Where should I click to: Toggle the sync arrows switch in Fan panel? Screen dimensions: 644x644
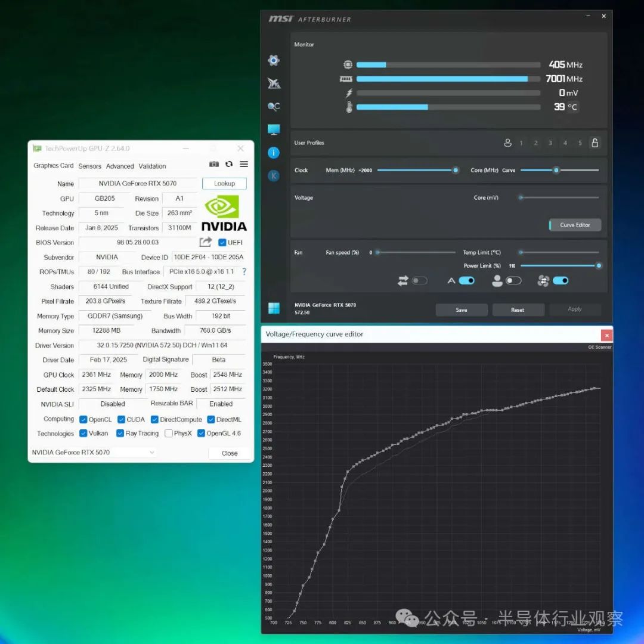(x=420, y=280)
